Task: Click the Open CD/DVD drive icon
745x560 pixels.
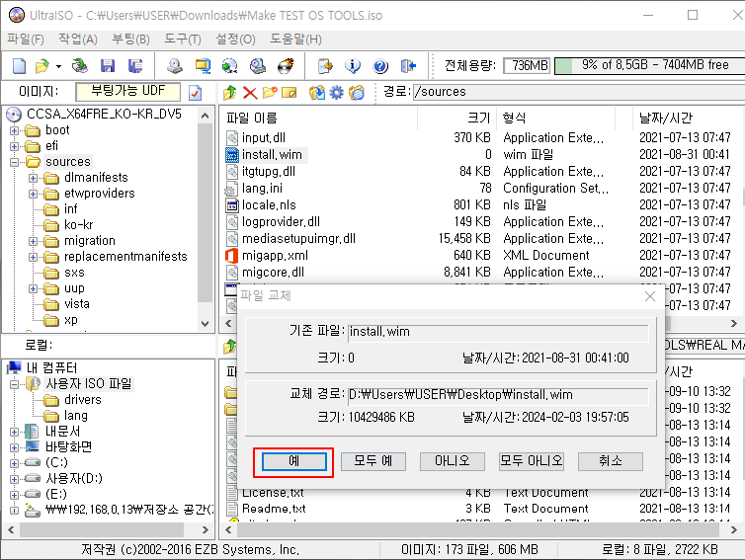Action: [x=80, y=66]
